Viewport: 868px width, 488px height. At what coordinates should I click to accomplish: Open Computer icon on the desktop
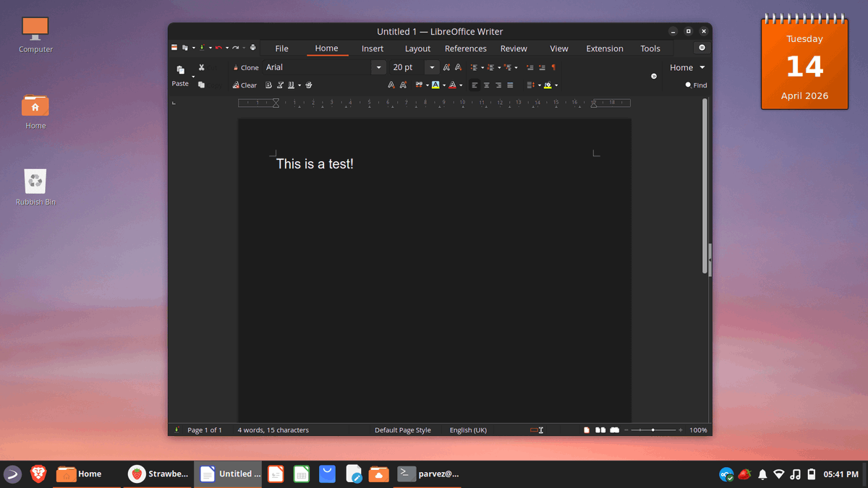(x=35, y=35)
